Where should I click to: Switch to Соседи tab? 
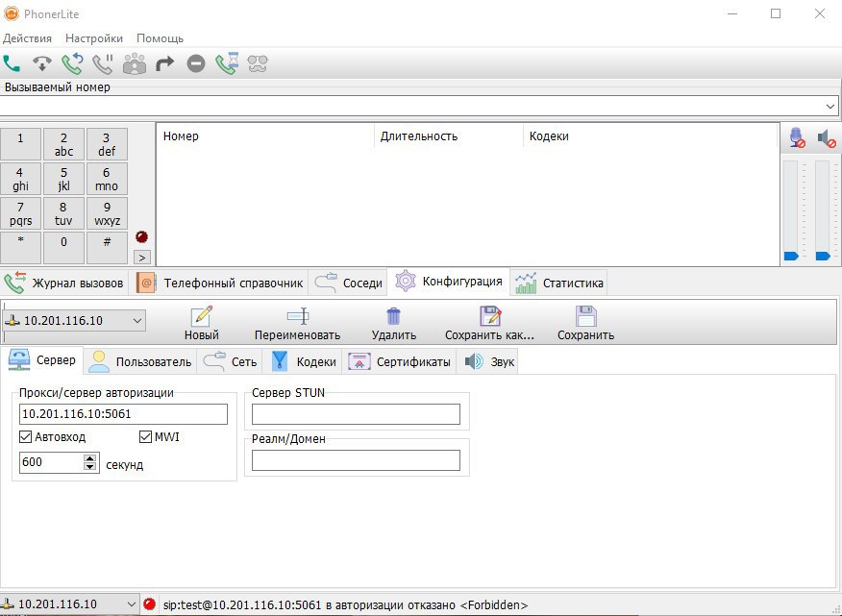(349, 283)
